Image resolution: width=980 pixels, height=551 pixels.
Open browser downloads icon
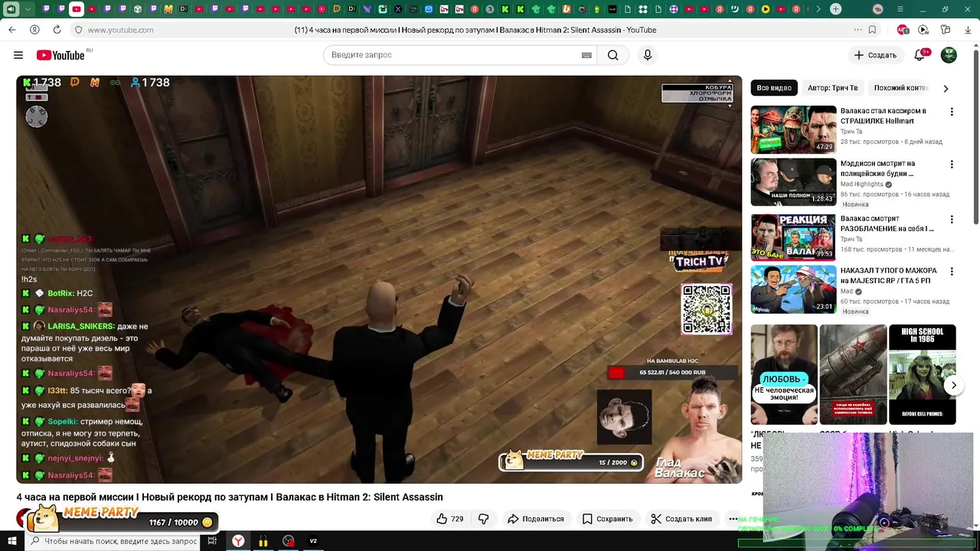(x=968, y=30)
